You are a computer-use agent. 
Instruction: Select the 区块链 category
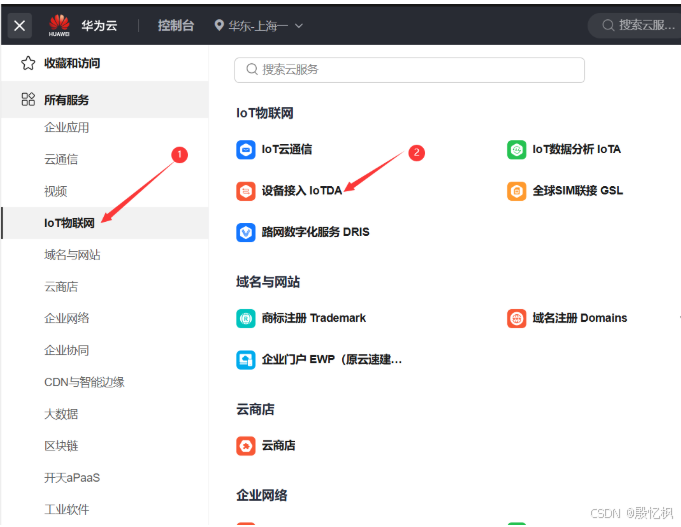tap(61, 446)
